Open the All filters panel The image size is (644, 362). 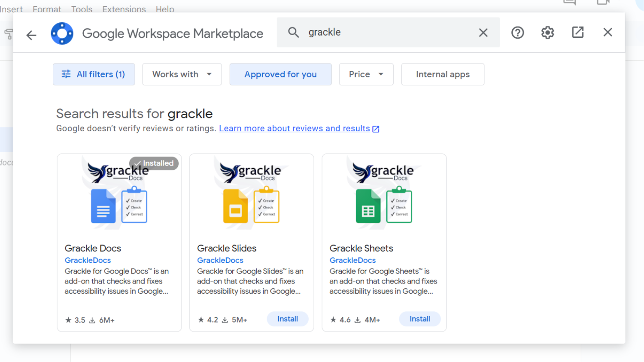tap(94, 74)
